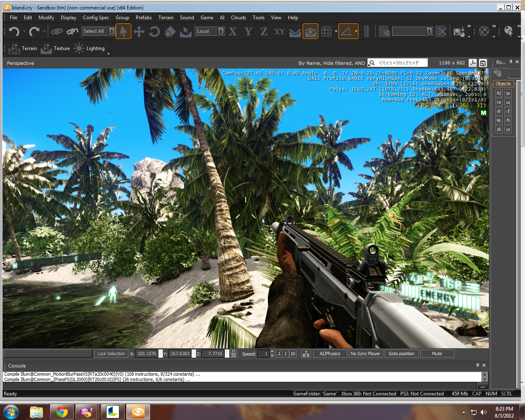Viewport: 525px width, 420px height.
Task: Click the terrain collision icon next to speed presets
Action: tap(306, 354)
